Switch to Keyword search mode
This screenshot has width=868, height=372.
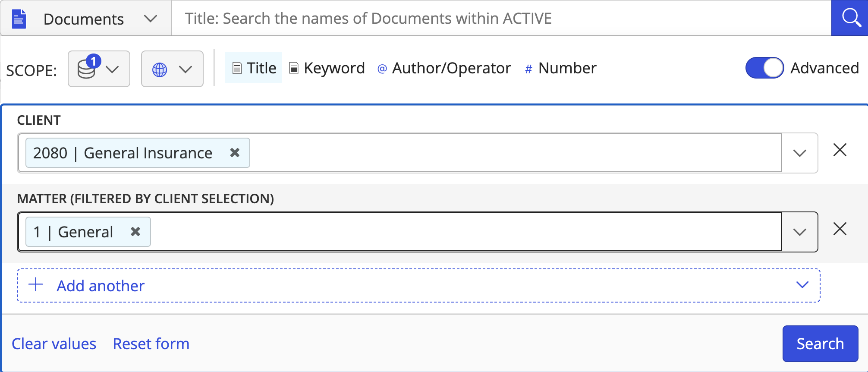click(327, 68)
